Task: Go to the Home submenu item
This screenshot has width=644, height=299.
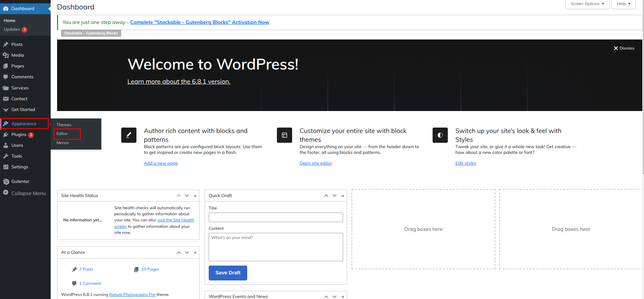Action: [x=9, y=21]
